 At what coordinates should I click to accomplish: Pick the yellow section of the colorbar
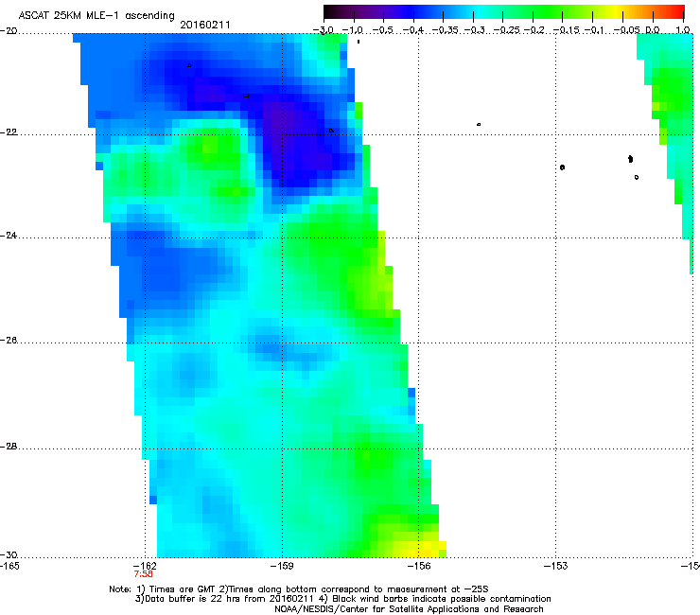619,11
